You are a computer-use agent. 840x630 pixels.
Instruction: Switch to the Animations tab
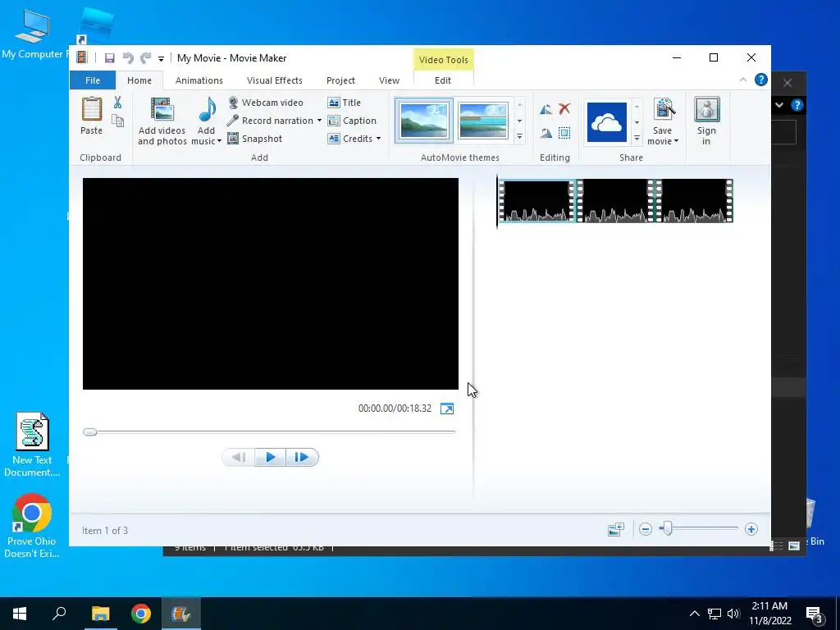point(199,80)
